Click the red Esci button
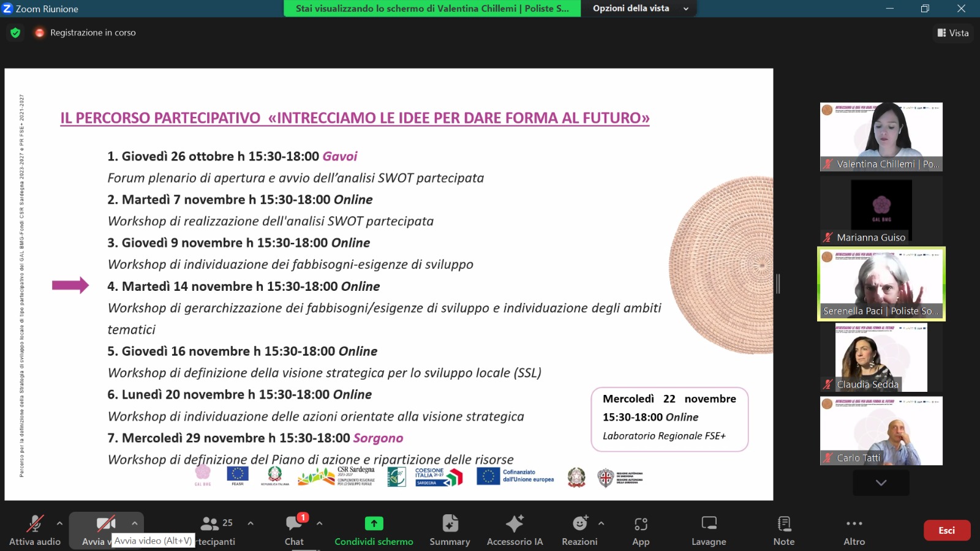 pyautogui.click(x=946, y=530)
